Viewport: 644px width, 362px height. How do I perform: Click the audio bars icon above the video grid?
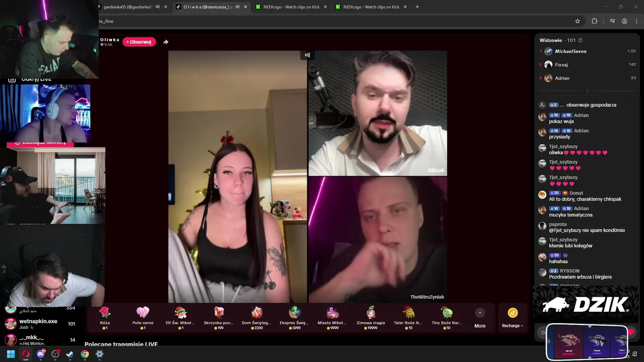coord(307,55)
